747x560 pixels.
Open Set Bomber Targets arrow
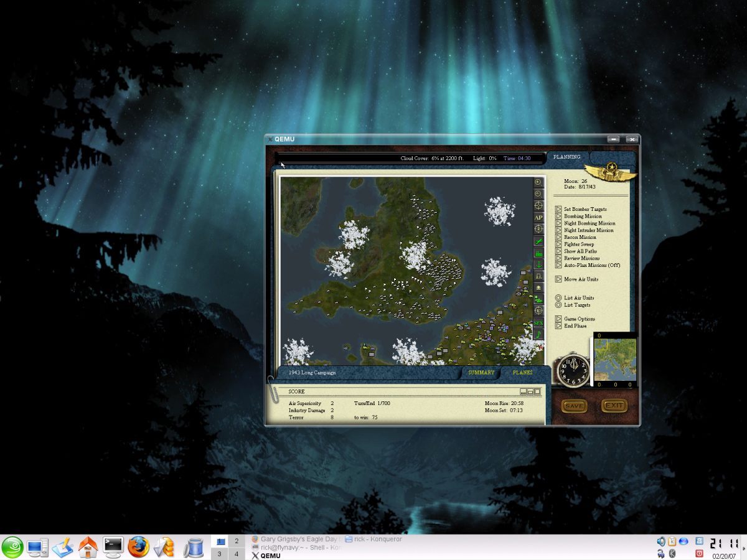pyautogui.click(x=558, y=209)
